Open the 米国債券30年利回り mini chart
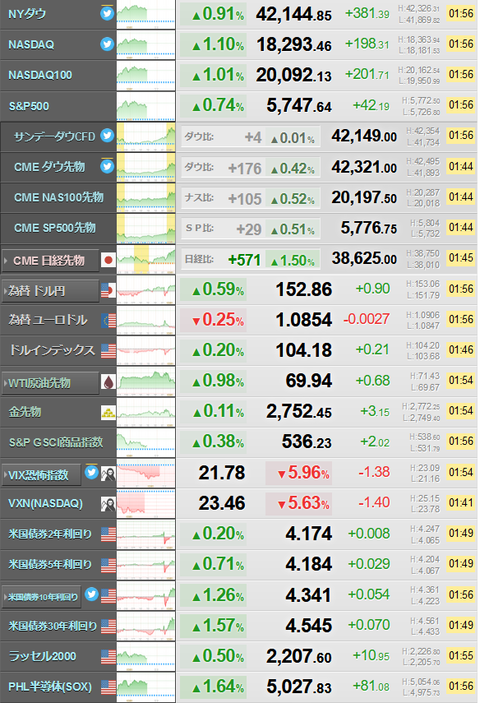 tap(146, 626)
